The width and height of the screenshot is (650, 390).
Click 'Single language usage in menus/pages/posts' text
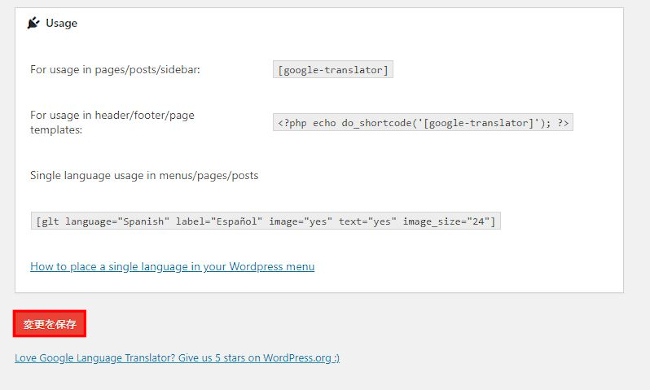click(x=144, y=175)
